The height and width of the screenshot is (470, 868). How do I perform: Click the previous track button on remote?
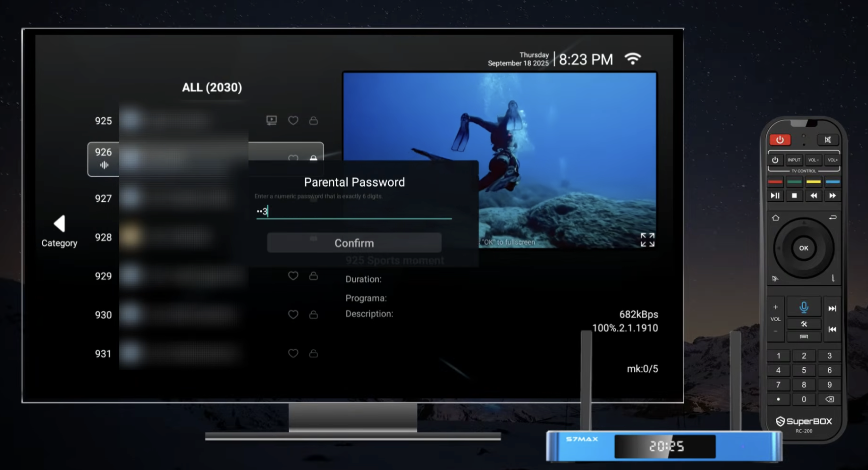832,329
